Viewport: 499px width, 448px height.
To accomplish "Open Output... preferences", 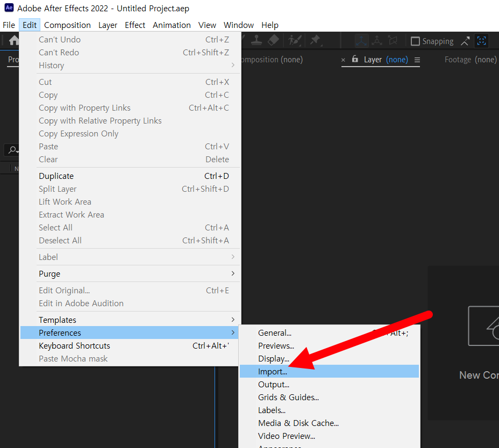I will click(x=329, y=385).
